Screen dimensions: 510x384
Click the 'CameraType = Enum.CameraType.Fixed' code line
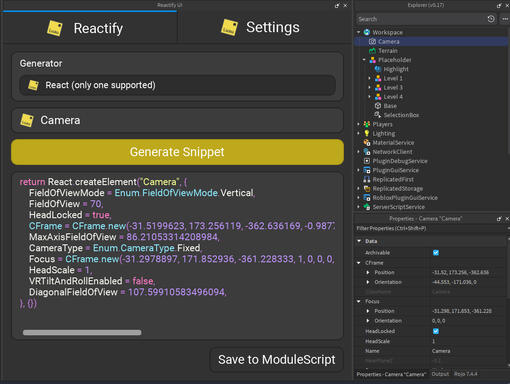115,248
